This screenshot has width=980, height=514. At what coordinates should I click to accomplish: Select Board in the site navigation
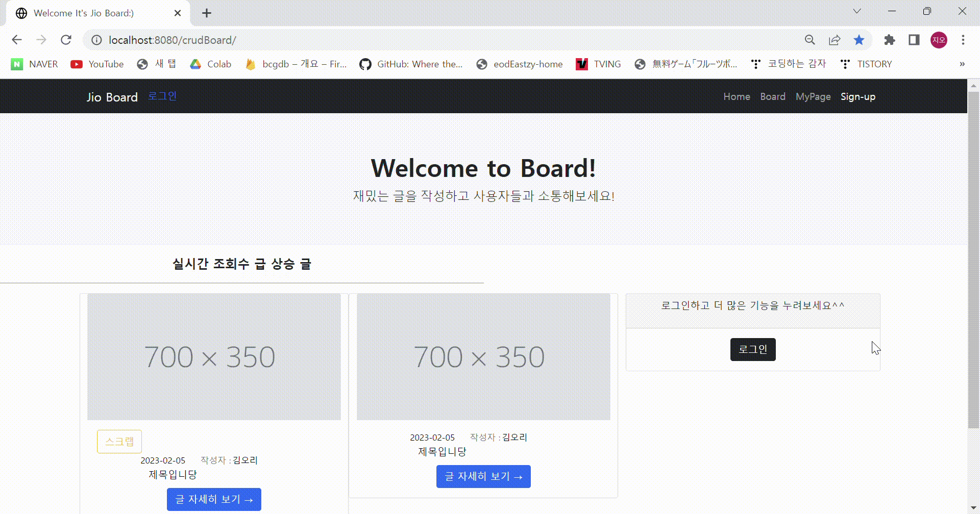(772, 96)
